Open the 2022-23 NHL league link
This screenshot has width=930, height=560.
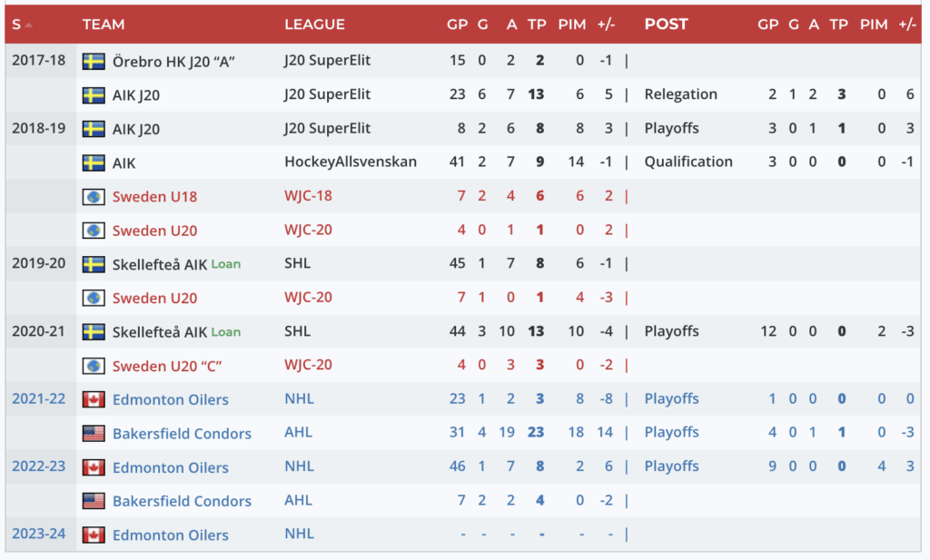[x=299, y=467]
